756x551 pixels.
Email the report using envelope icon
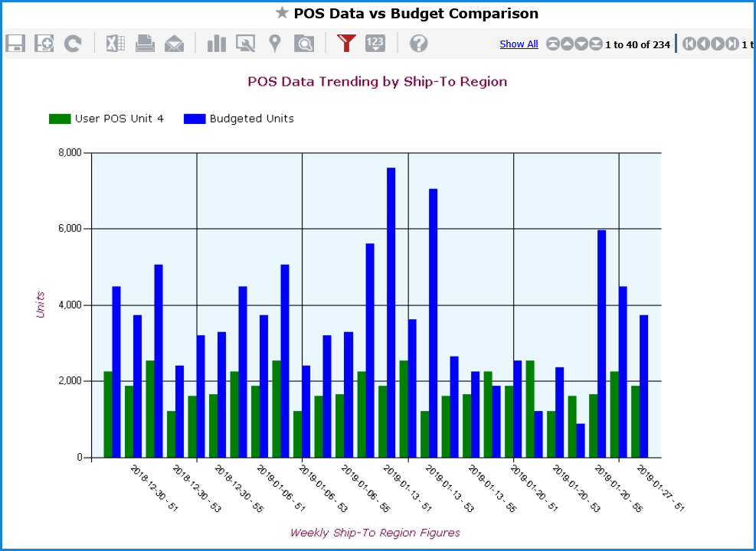click(x=174, y=44)
